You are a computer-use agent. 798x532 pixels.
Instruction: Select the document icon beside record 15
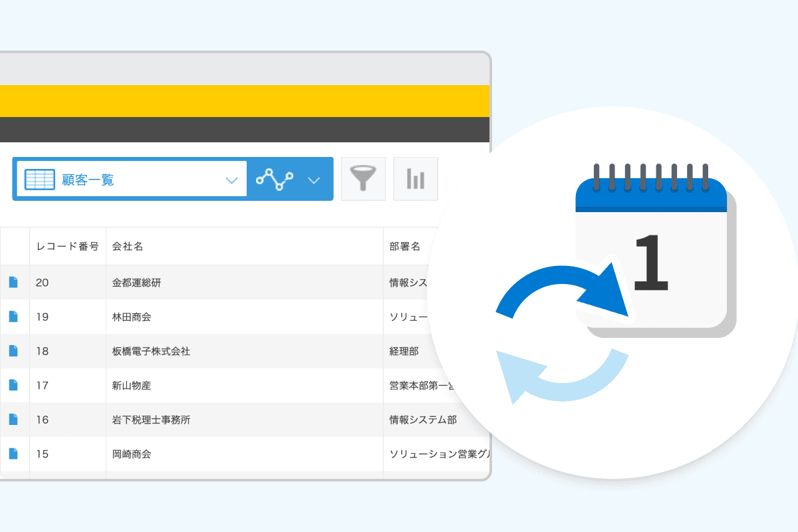tap(13, 454)
